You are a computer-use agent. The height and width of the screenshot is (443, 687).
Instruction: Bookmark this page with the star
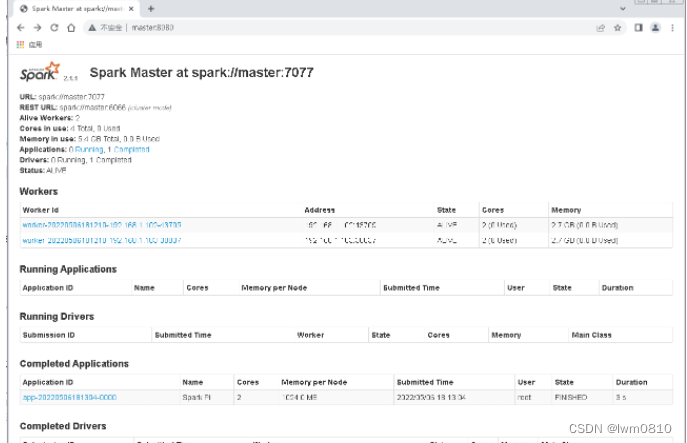[617, 28]
